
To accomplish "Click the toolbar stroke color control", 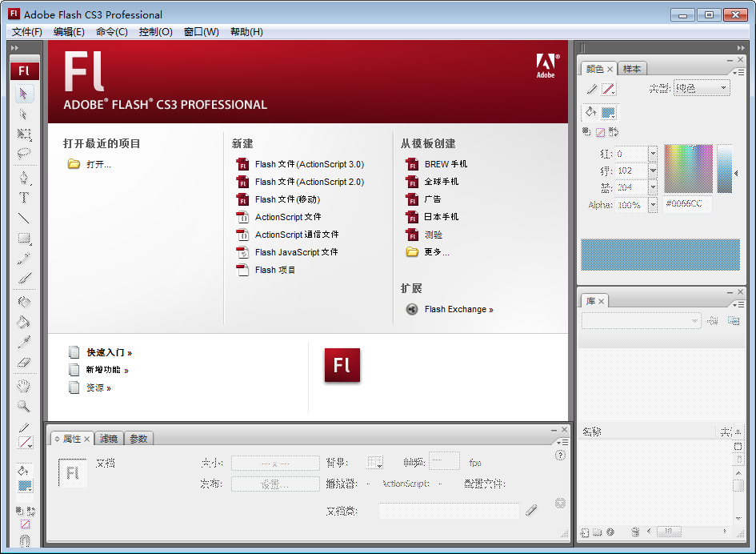I will tap(25, 442).
